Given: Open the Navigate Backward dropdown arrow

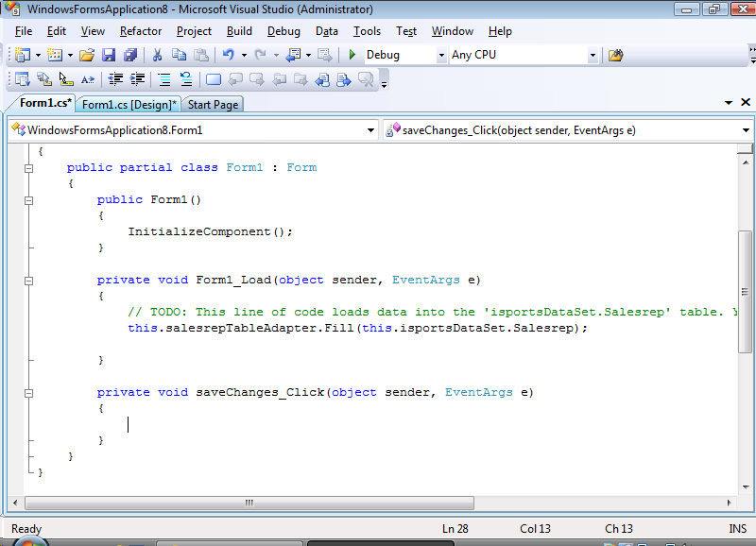Looking at the screenshot, I should (309, 56).
